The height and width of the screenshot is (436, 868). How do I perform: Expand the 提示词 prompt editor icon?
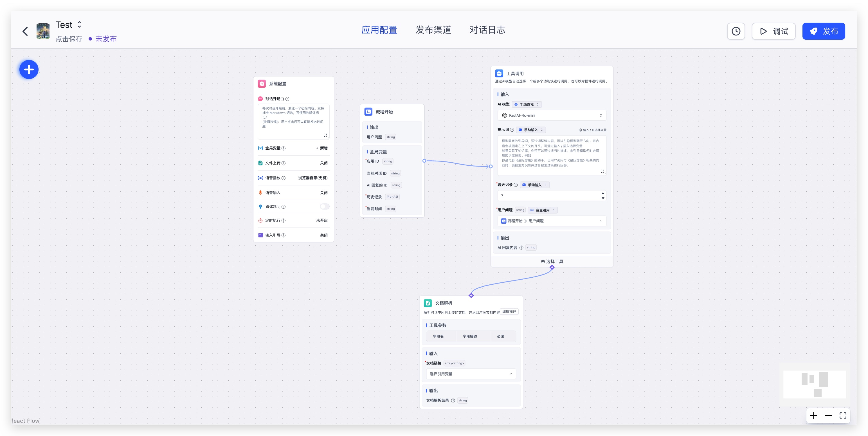(x=602, y=172)
